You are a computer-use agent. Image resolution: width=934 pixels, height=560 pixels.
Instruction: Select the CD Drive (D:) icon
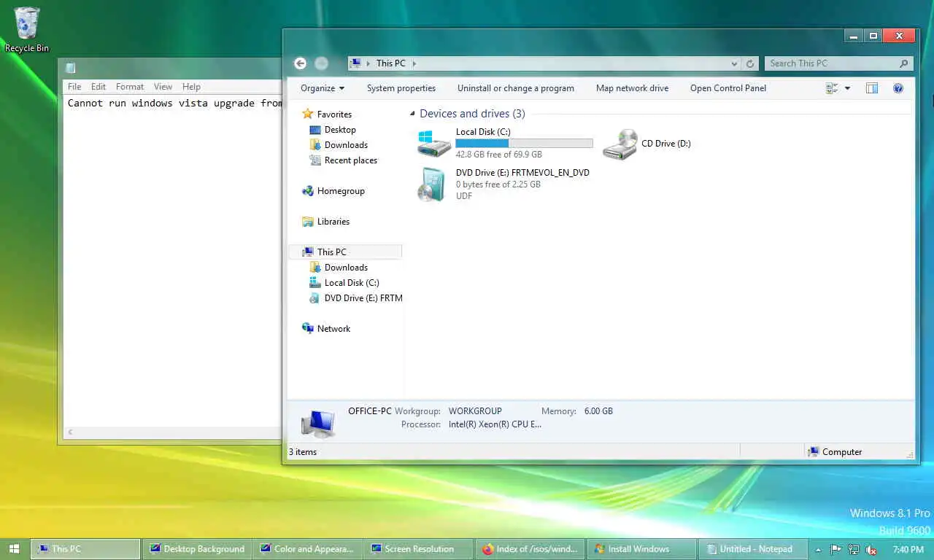point(620,144)
